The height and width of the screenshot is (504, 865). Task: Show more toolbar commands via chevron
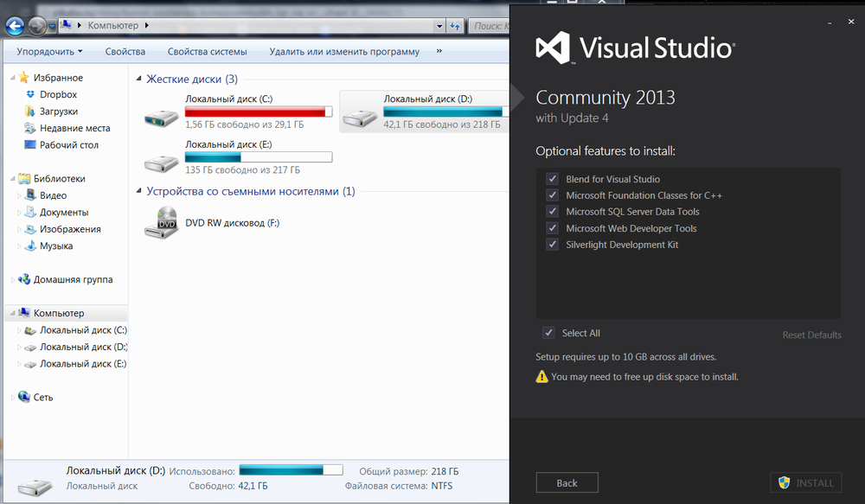439,51
